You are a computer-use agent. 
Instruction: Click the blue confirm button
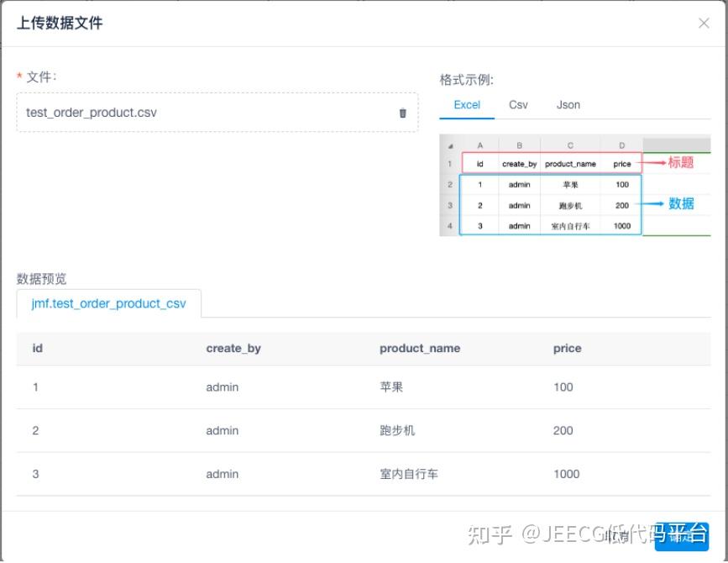681,536
